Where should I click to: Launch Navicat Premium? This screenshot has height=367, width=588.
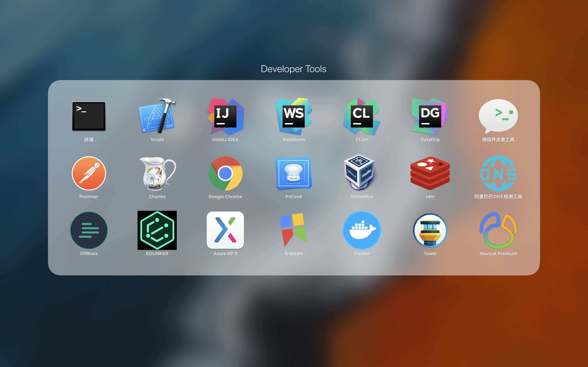[x=498, y=230]
